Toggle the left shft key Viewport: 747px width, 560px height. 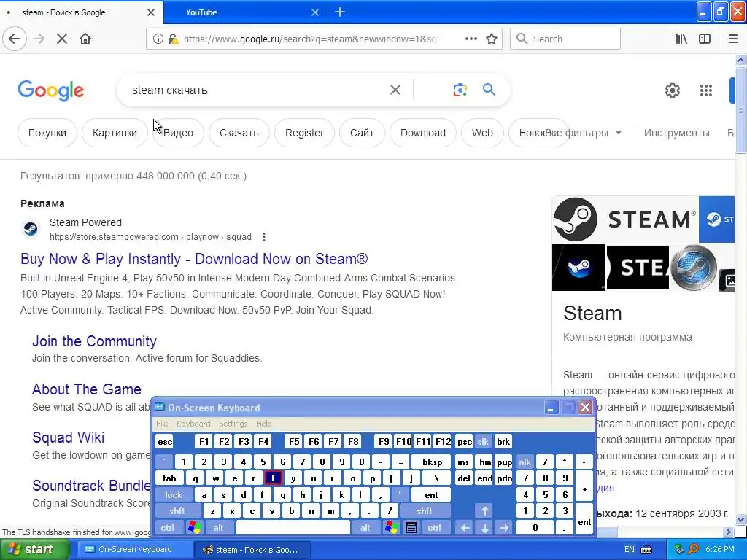pos(177,511)
